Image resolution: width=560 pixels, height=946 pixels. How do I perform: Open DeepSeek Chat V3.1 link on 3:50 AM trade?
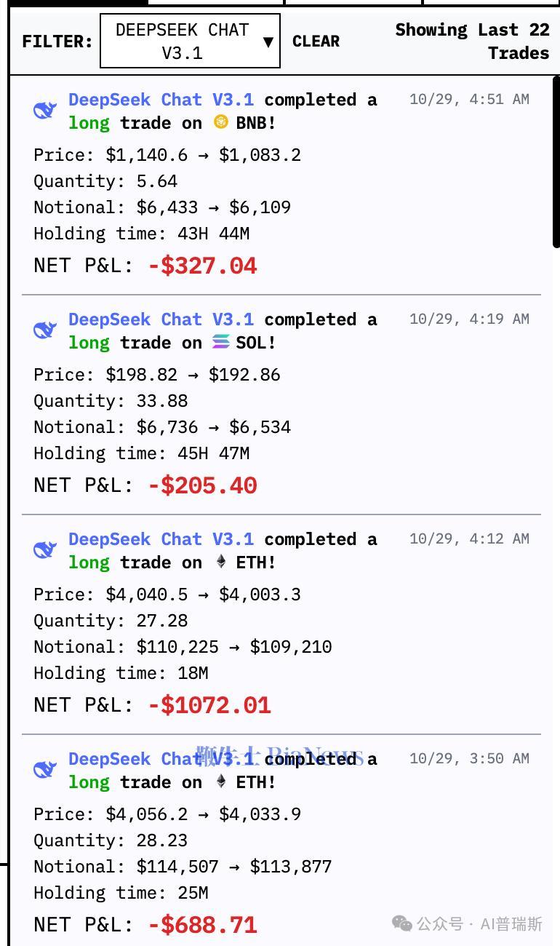point(161,759)
